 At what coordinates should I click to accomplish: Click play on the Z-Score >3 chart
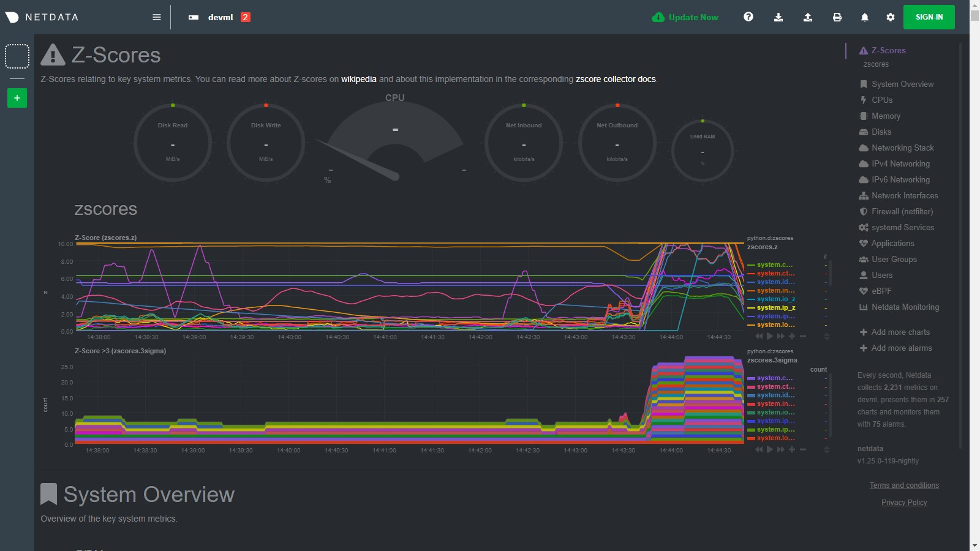coord(770,449)
